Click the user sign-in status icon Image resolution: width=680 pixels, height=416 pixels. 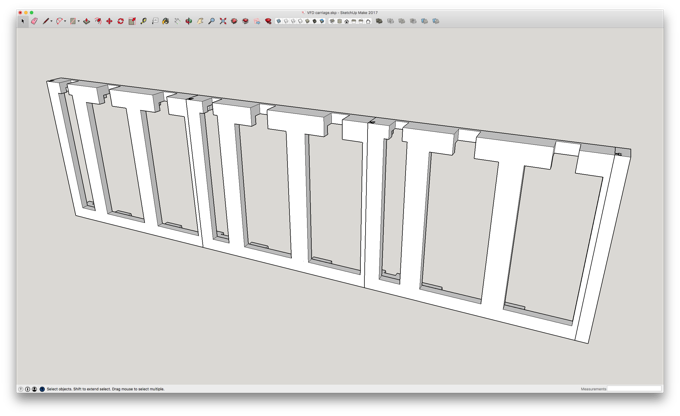click(34, 389)
